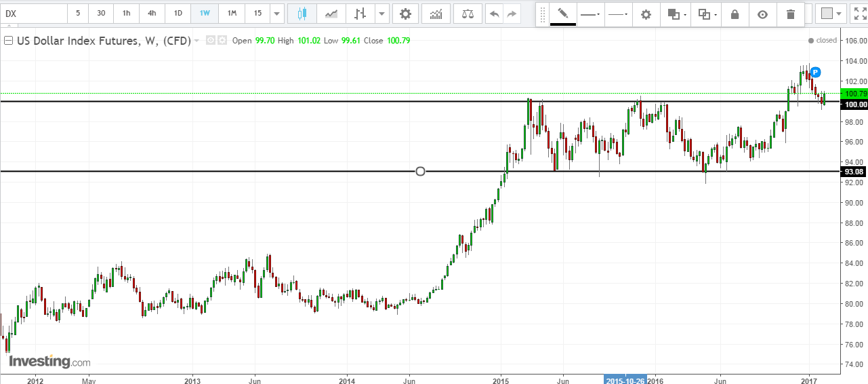This screenshot has width=868, height=384.
Task: Switch to the line/area chart type
Action: (x=331, y=13)
